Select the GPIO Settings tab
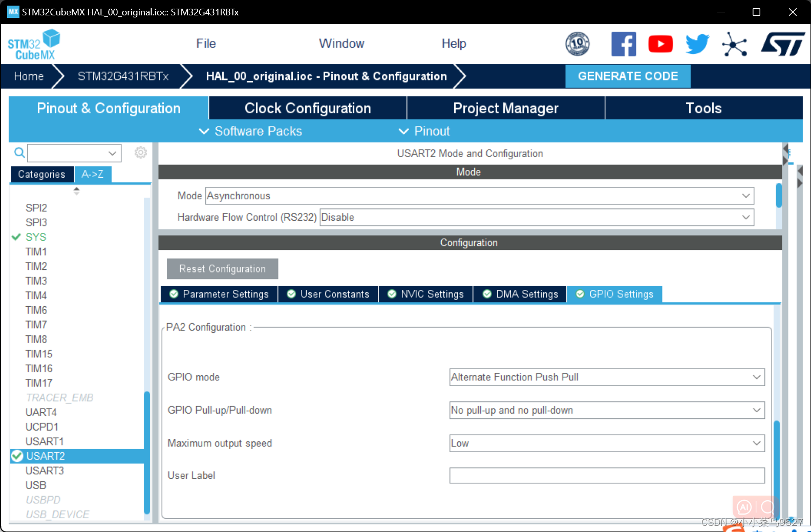The height and width of the screenshot is (532, 811). coord(614,294)
